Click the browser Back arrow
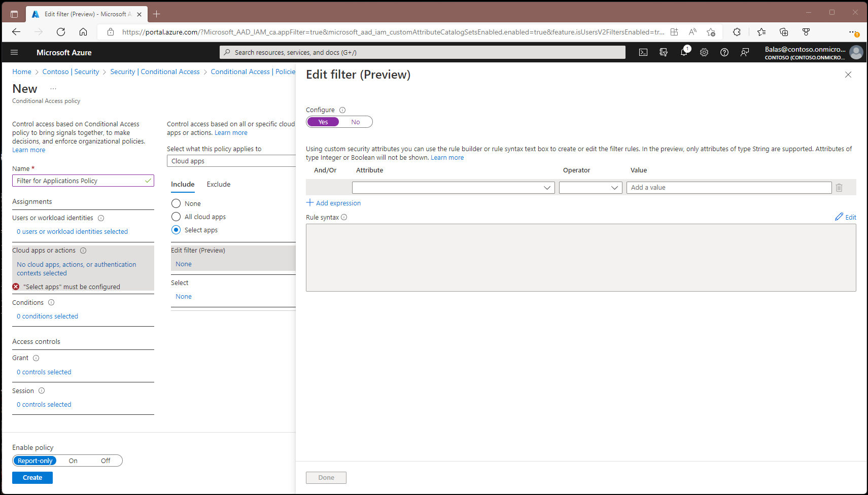The image size is (868, 495). pos(16,32)
